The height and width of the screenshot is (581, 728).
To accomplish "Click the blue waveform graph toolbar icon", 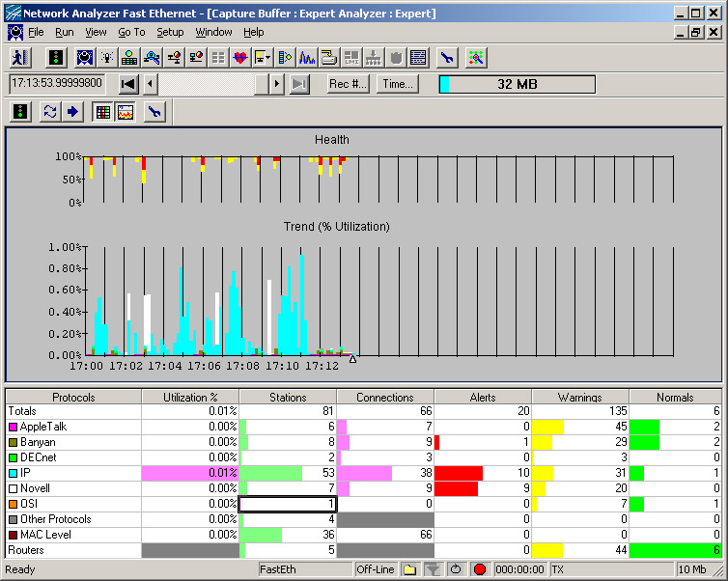I will click(307, 58).
